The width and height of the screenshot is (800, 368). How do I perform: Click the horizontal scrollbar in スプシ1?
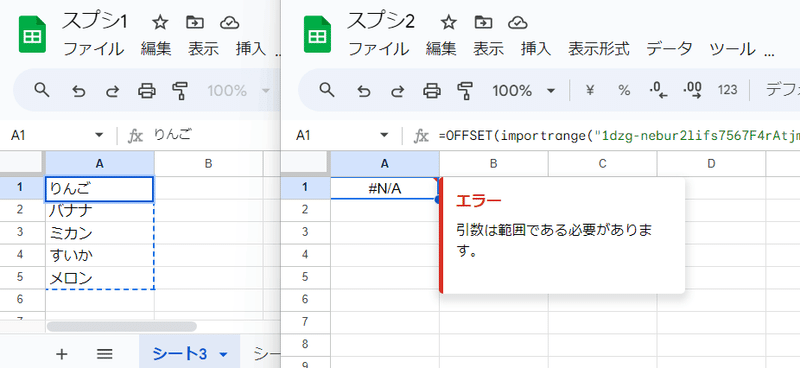click(x=121, y=327)
